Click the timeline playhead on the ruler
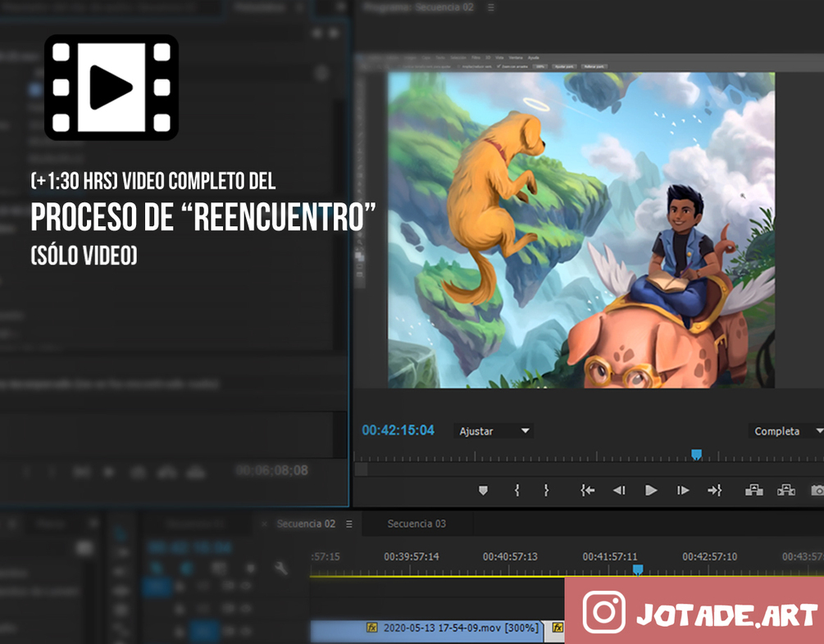 click(x=637, y=569)
